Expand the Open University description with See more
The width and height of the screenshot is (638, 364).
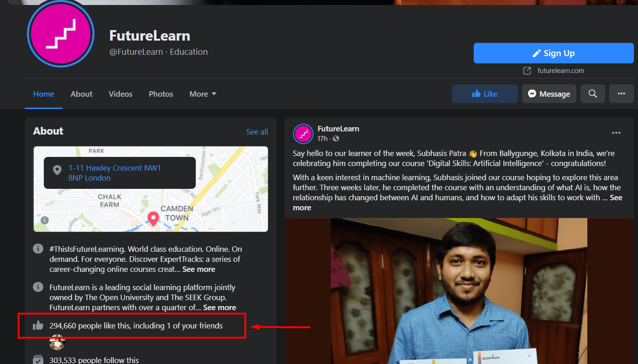point(220,307)
